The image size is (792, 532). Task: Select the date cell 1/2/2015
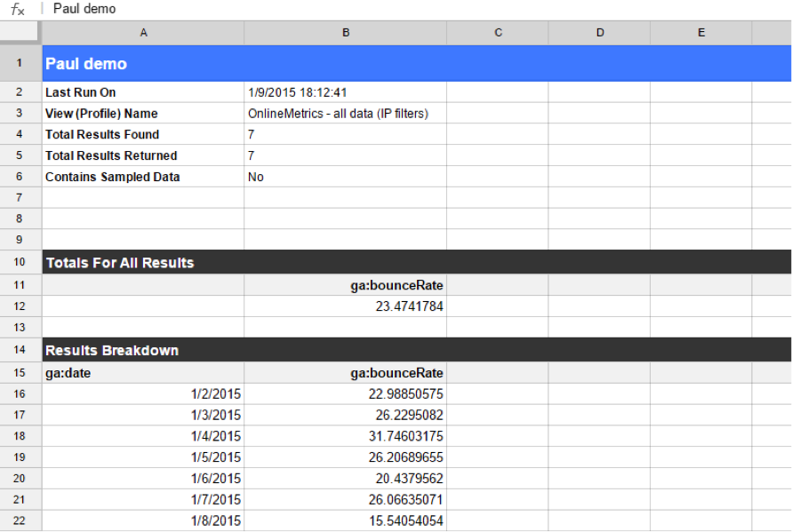[x=143, y=393]
